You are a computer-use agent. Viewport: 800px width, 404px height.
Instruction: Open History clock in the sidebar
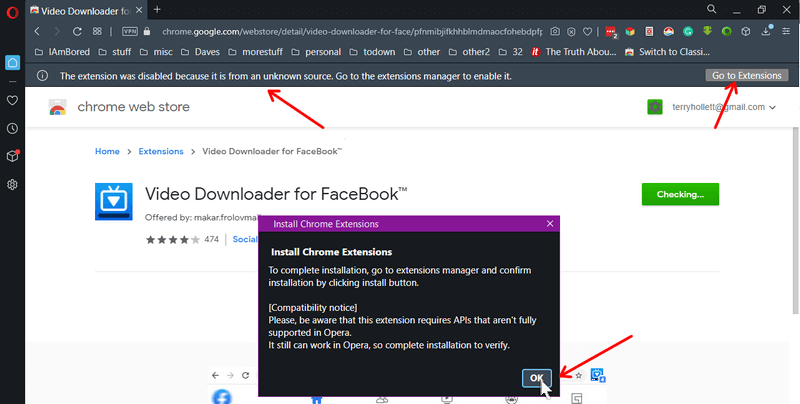point(12,129)
